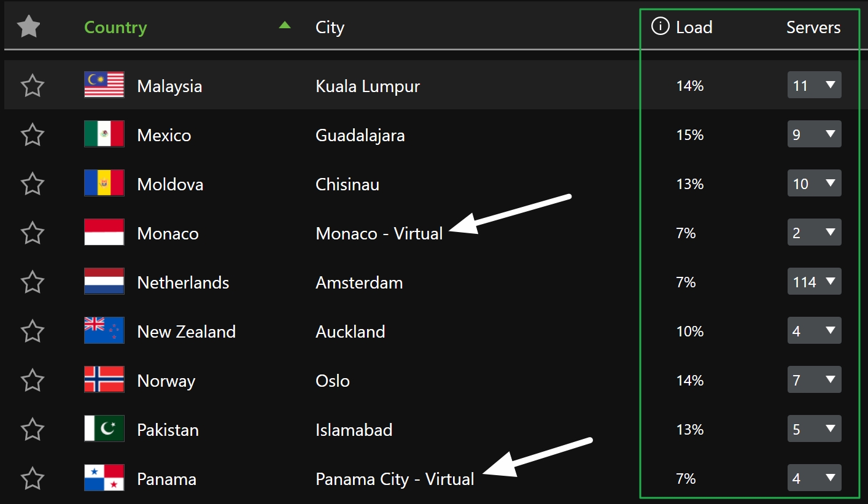The width and height of the screenshot is (868, 504).
Task: Click the favorites star column header
Action: (x=29, y=27)
